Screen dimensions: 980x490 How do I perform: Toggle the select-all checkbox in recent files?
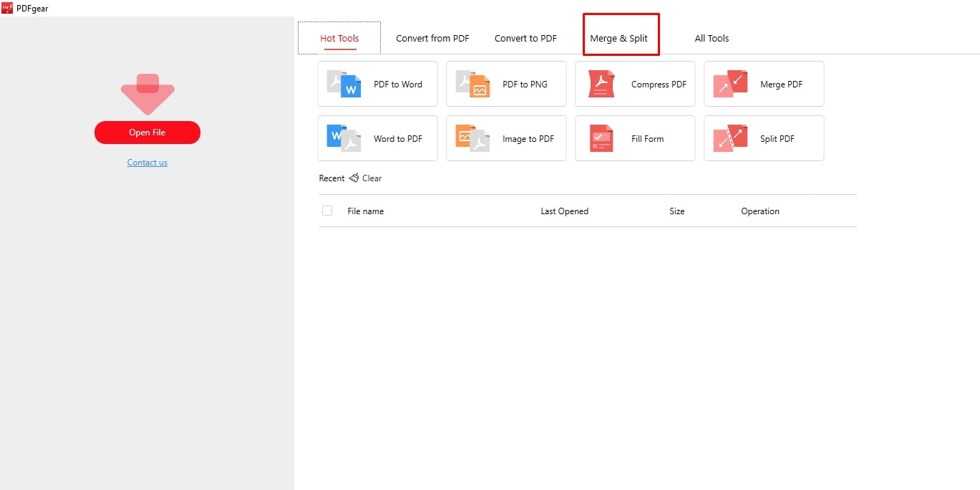pyautogui.click(x=327, y=211)
